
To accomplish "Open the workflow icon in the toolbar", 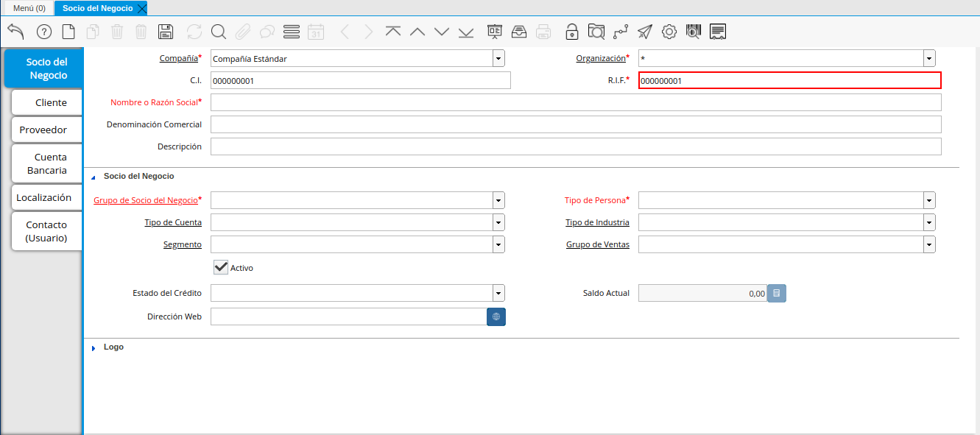I will (x=621, y=32).
